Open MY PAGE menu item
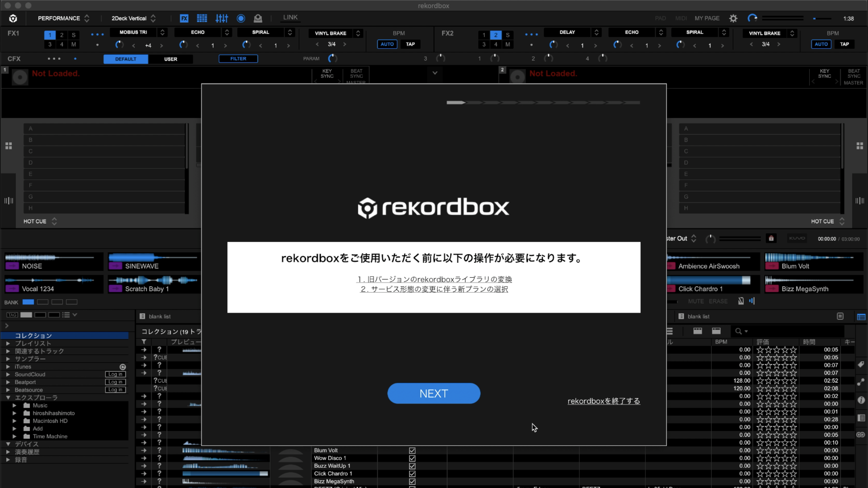868x488 pixels. pos(707,18)
